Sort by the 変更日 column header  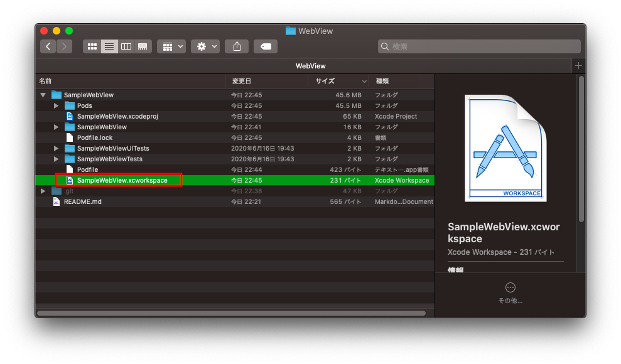pos(266,81)
